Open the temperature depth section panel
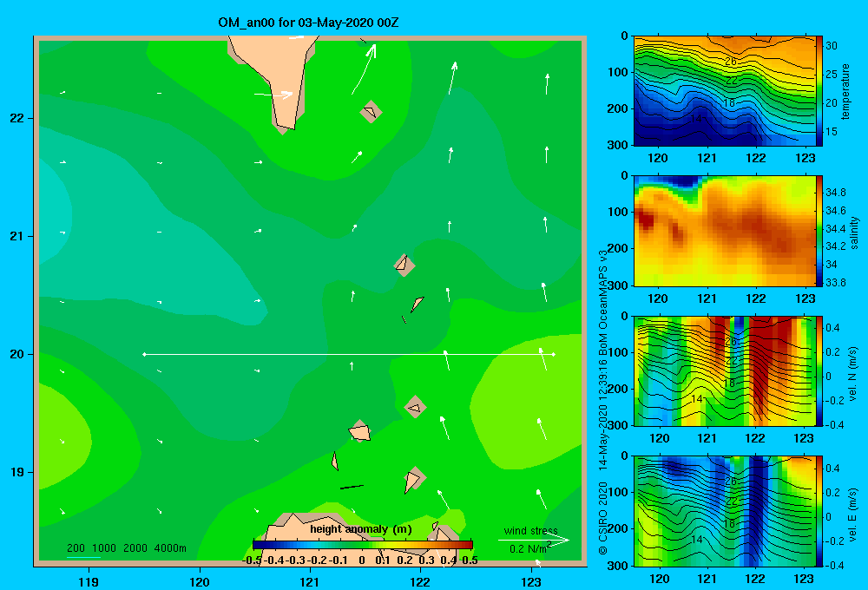This screenshot has width=868, height=590. click(725, 91)
